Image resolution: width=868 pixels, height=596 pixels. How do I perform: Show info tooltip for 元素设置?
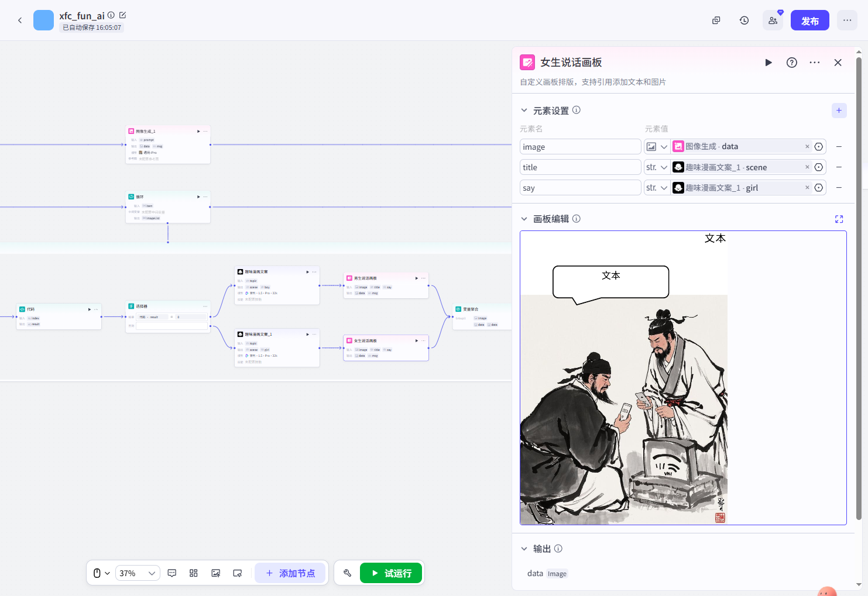(577, 110)
